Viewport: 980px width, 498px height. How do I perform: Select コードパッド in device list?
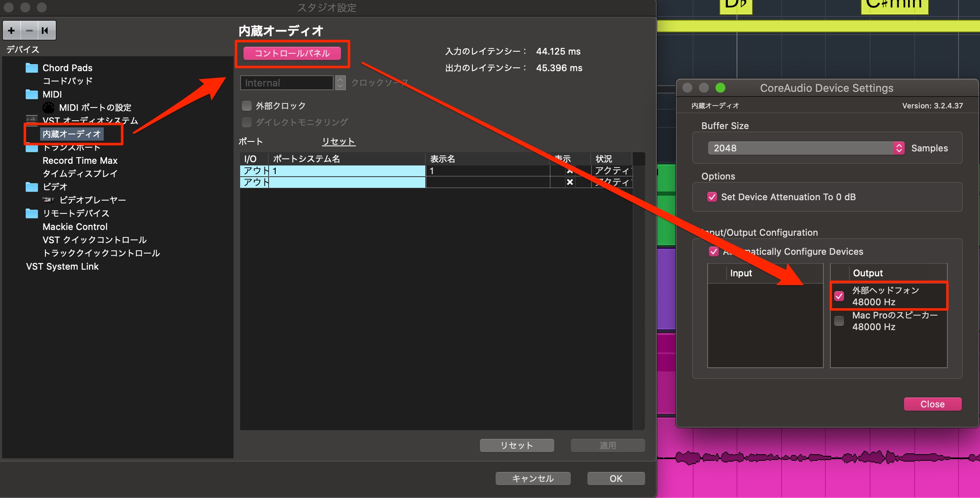coord(67,81)
